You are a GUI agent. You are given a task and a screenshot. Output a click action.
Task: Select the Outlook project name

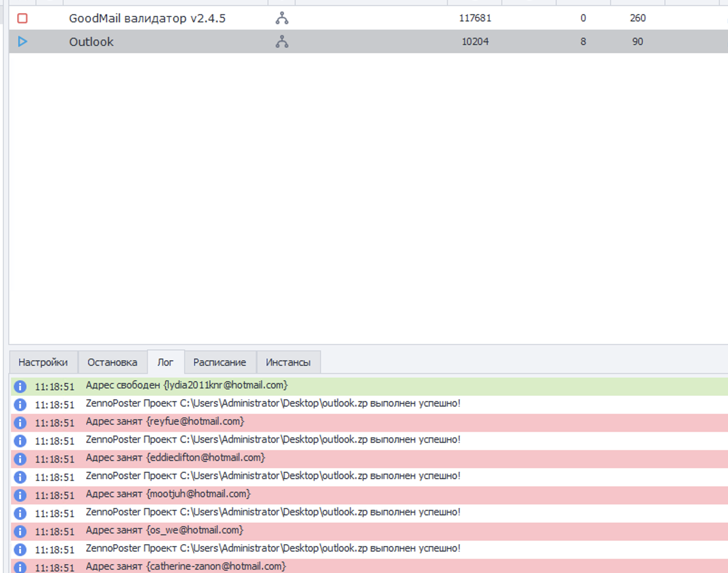pyautogui.click(x=91, y=42)
